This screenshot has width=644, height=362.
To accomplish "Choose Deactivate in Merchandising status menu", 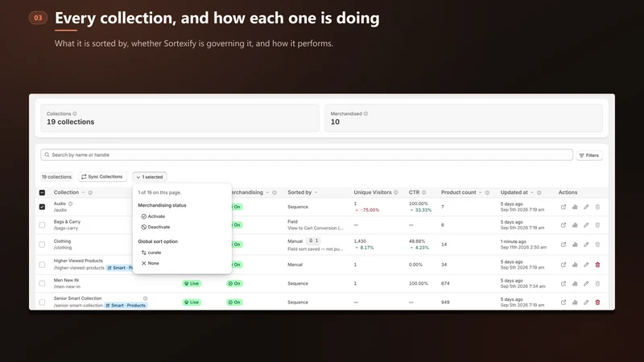I will pyautogui.click(x=155, y=227).
